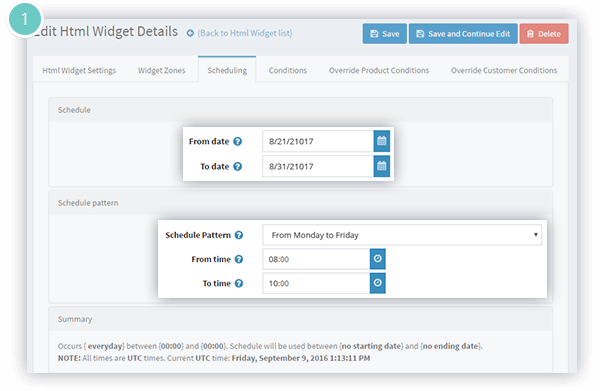Focus the From time input field

(x=316, y=259)
